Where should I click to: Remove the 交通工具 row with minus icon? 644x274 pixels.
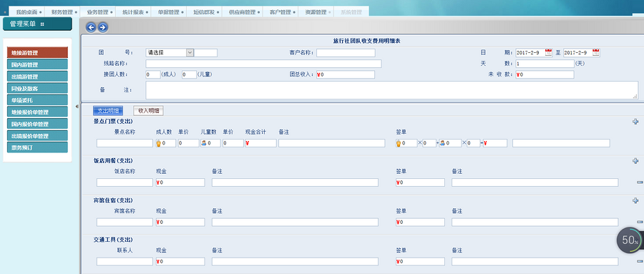[640, 261]
